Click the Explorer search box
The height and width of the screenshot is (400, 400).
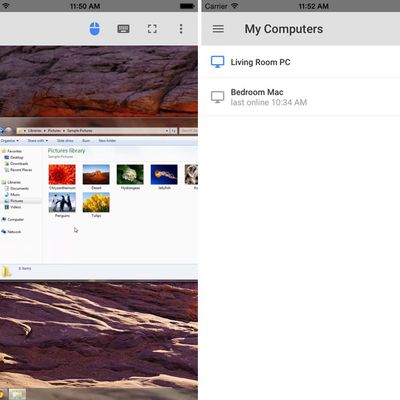(x=189, y=131)
